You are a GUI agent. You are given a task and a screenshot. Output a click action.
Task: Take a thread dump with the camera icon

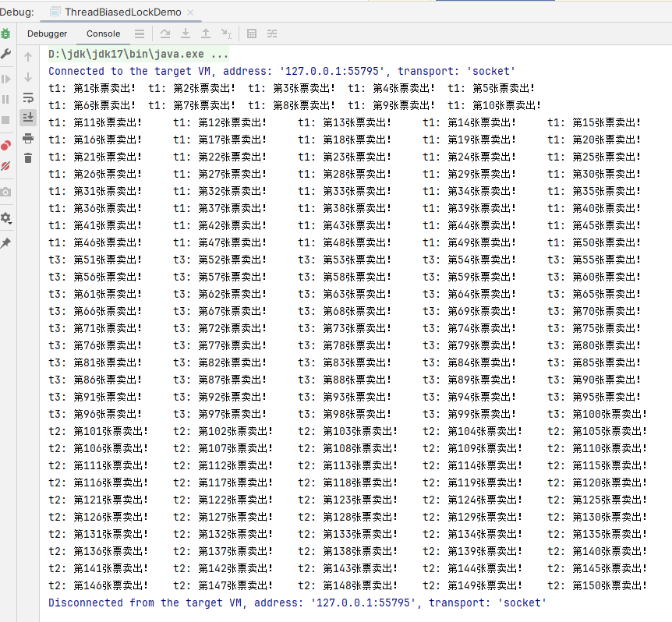coord(5,192)
